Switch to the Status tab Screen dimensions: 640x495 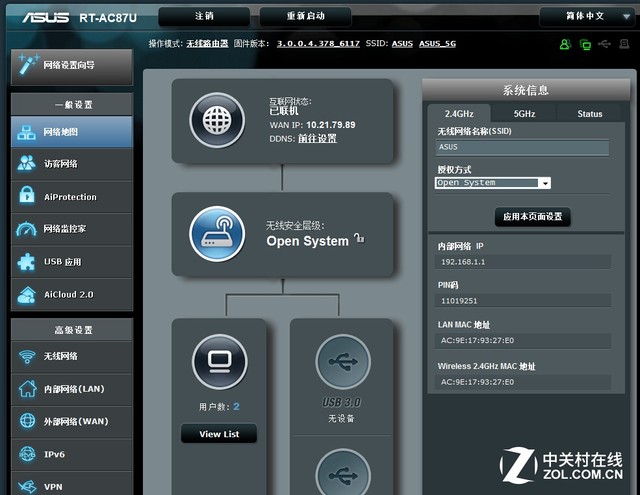[589, 113]
